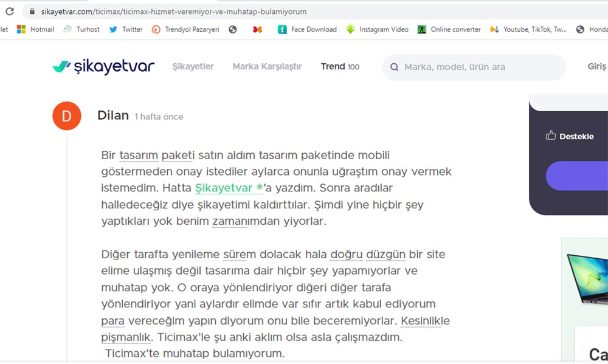This screenshot has height=364, width=608.
Task: Open the Şikayetler menu item
Action: tap(193, 67)
